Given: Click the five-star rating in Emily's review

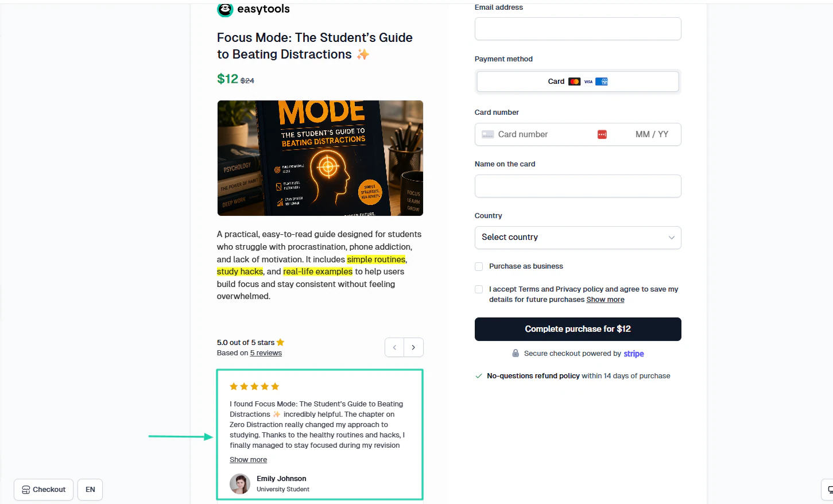Looking at the screenshot, I should click(254, 386).
